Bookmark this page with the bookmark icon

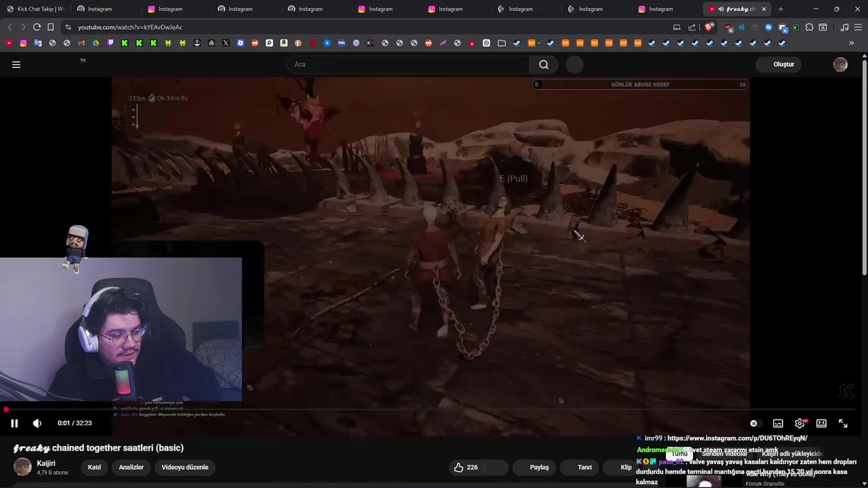50,27
